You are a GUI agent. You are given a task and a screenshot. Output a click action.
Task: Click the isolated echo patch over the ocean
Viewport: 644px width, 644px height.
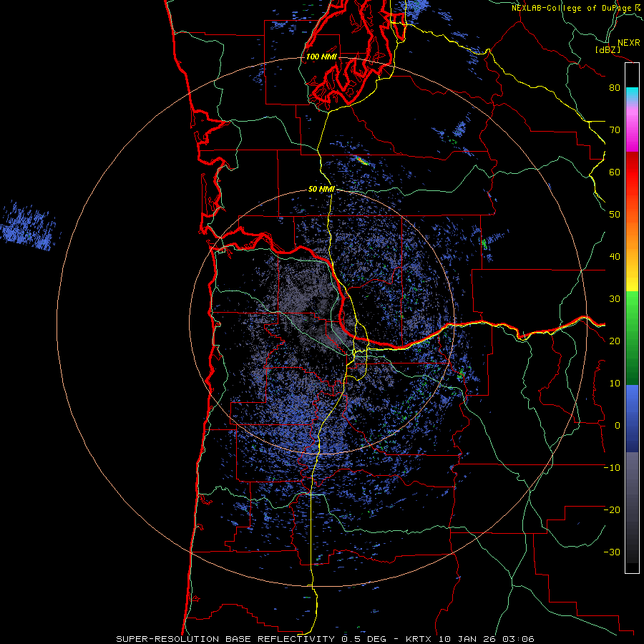[x=28, y=226]
